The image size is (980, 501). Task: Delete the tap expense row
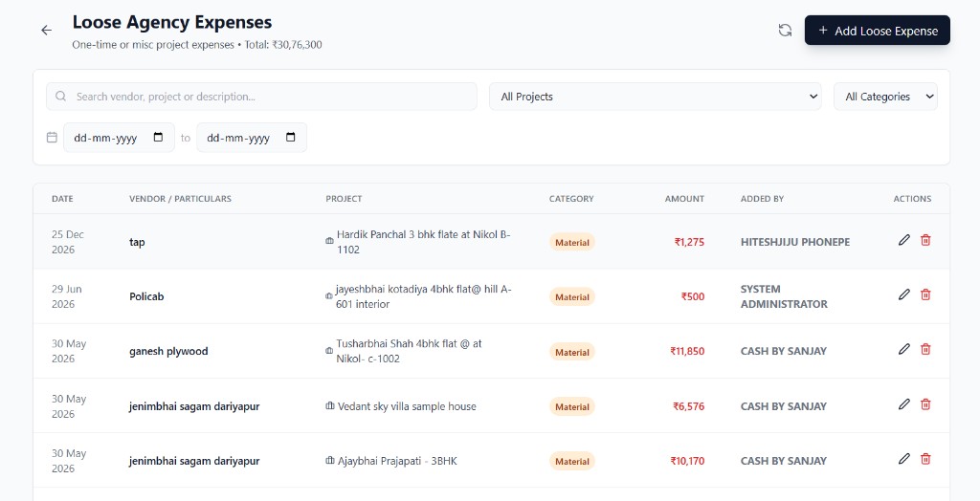pos(925,240)
